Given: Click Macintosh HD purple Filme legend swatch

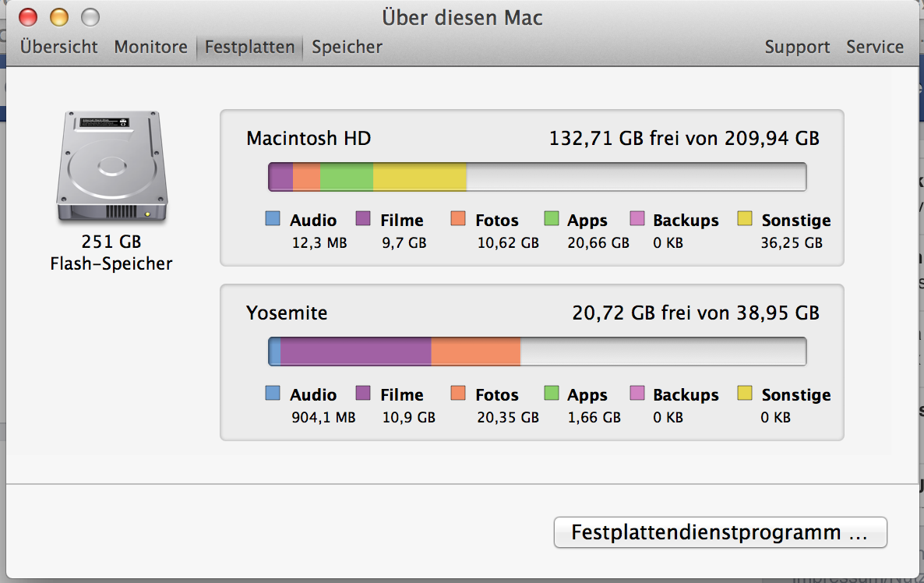Looking at the screenshot, I should point(363,218).
